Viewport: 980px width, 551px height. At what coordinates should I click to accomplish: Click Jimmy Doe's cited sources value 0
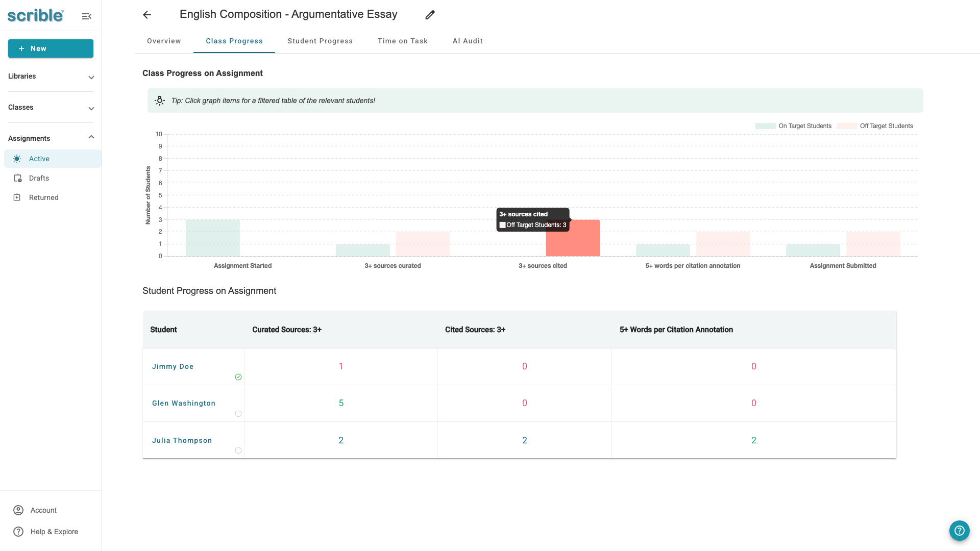(525, 366)
